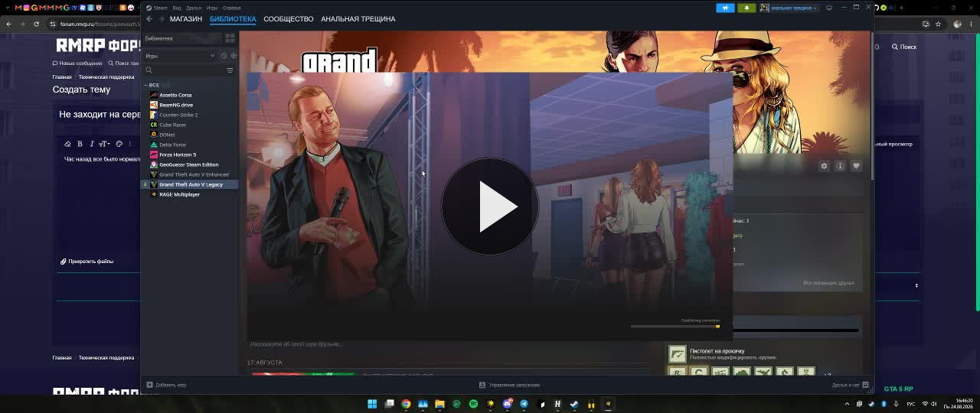
Task: Open Chrome three-dot menu
Action: (x=970, y=24)
